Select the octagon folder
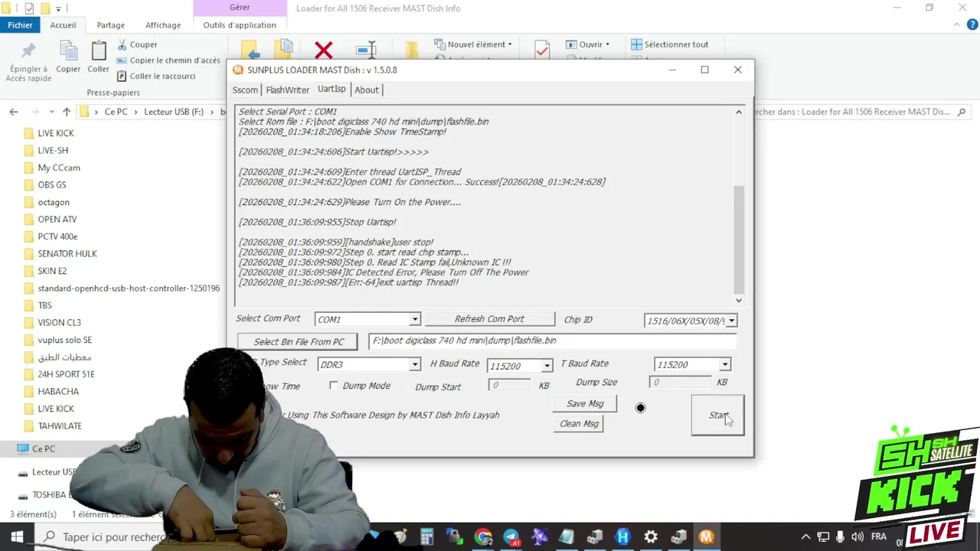This screenshot has width=980, height=551. tap(54, 202)
